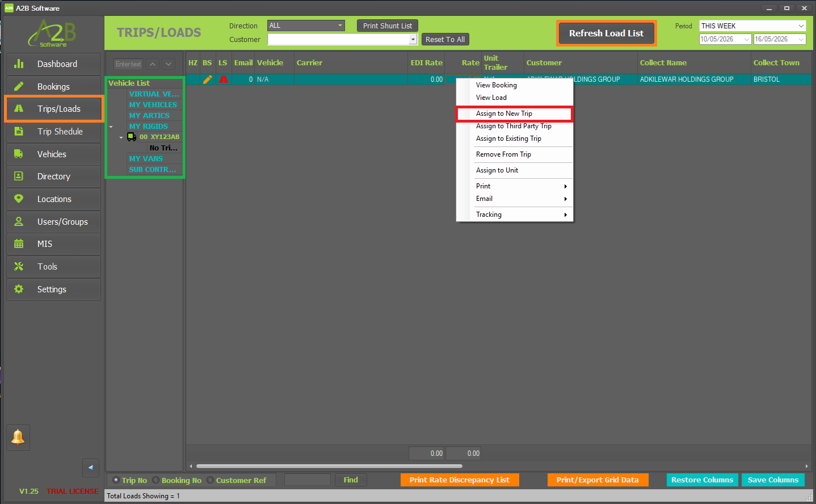Choose Assign to Existing Trip
816x504 pixels.
[x=515, y=138]
